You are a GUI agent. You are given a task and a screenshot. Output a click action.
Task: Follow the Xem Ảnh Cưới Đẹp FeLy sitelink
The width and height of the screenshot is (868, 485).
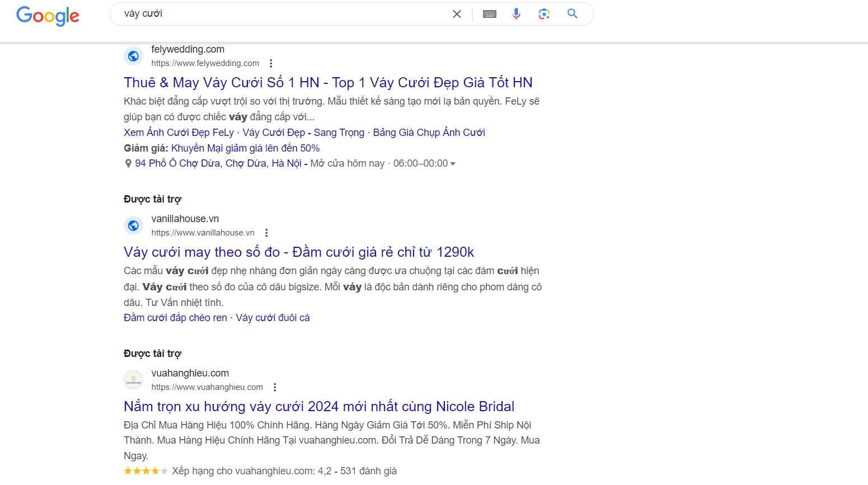(x=179, y=133)
